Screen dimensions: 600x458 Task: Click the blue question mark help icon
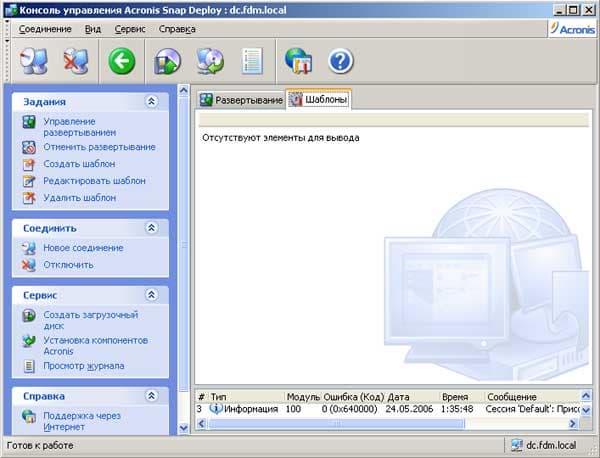tap(340, 61)
